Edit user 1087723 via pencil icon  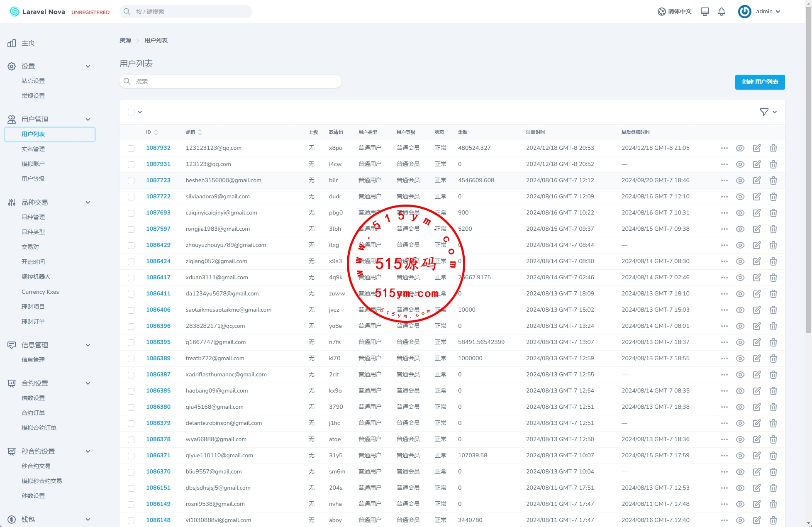756,181
